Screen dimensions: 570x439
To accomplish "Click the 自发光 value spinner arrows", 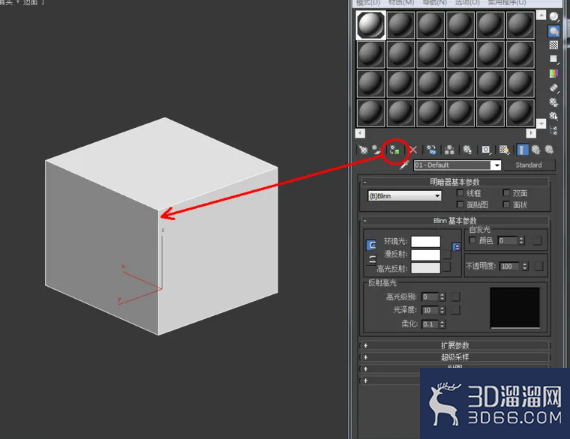I will point(522,241).
